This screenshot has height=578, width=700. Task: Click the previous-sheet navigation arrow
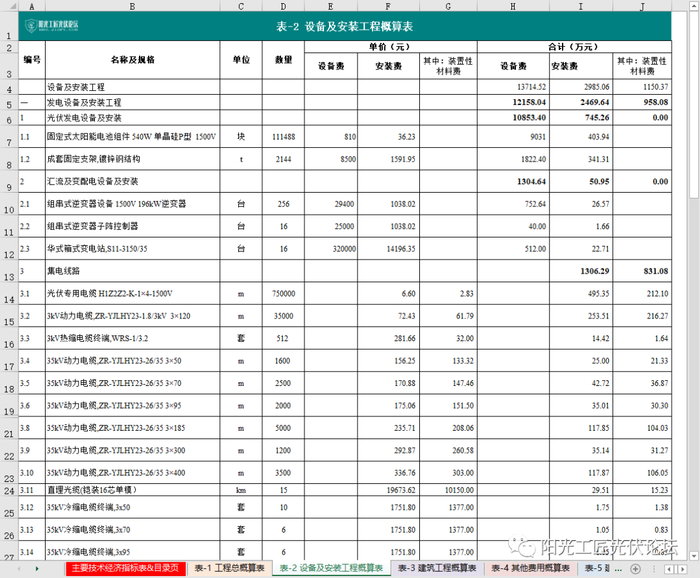(19, 569)
